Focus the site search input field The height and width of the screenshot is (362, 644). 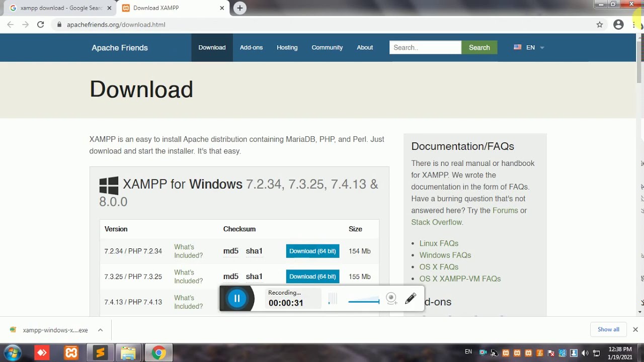click(425, 47)
